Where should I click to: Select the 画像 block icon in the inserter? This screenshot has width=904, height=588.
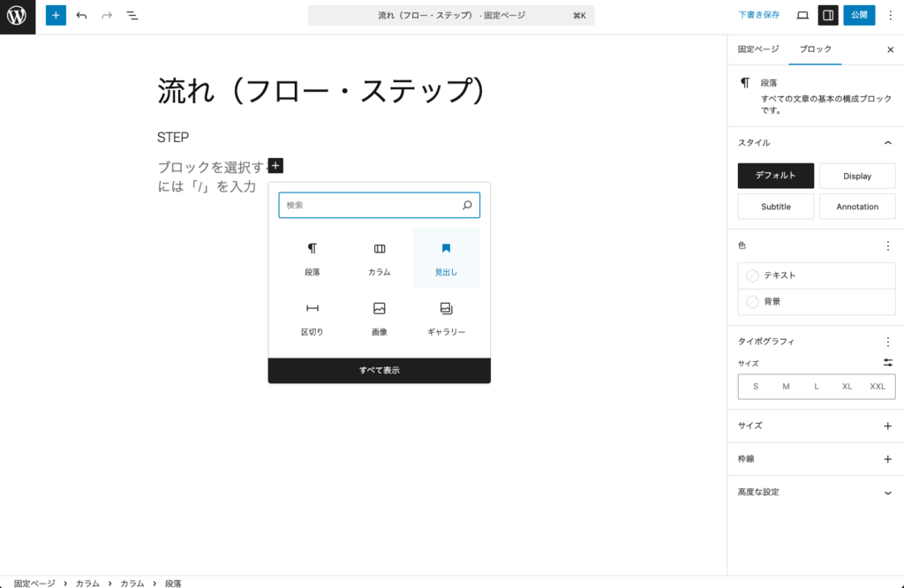[x=379, y=309]
